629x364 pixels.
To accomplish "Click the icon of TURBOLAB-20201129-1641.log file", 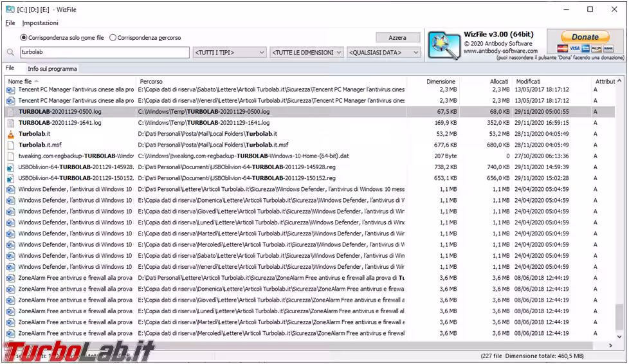I will point(10,123).
